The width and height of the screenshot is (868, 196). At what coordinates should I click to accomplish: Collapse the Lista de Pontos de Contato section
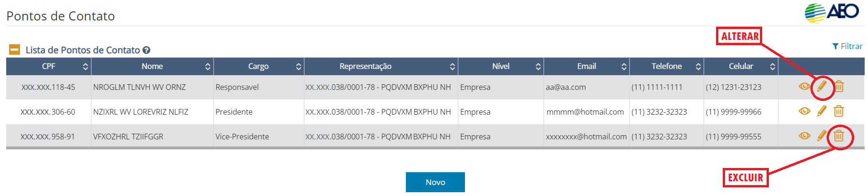(x=15, y=49)
